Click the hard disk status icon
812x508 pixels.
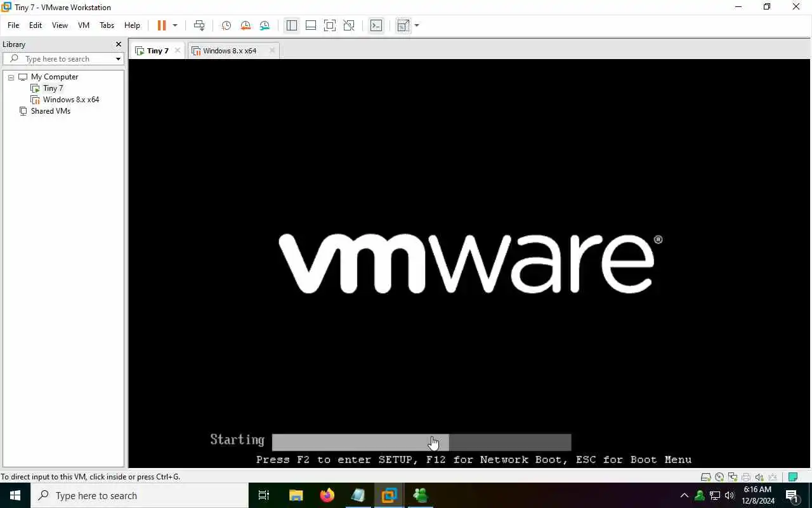[x=705, y=477]
